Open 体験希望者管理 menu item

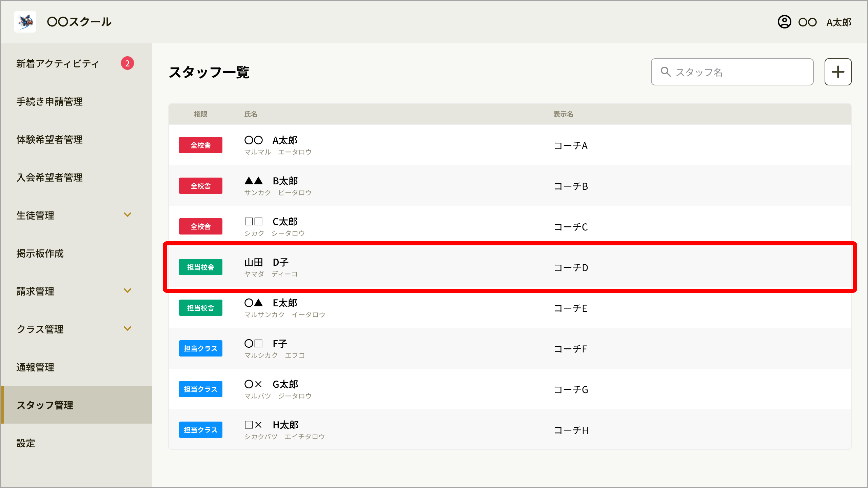(50, 139)
